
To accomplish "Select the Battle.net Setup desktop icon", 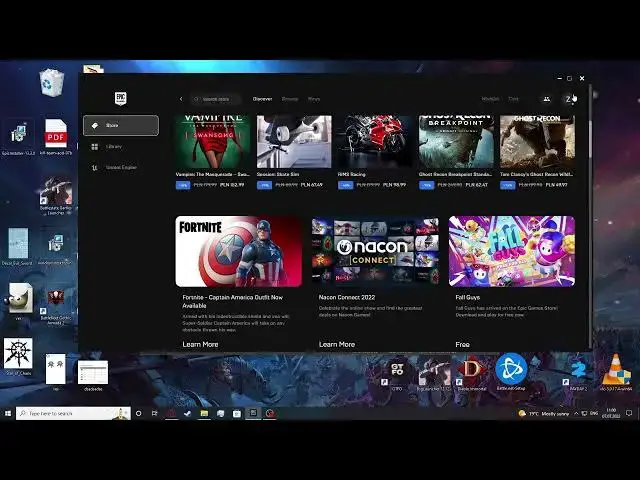I will (x=511, y=371).
